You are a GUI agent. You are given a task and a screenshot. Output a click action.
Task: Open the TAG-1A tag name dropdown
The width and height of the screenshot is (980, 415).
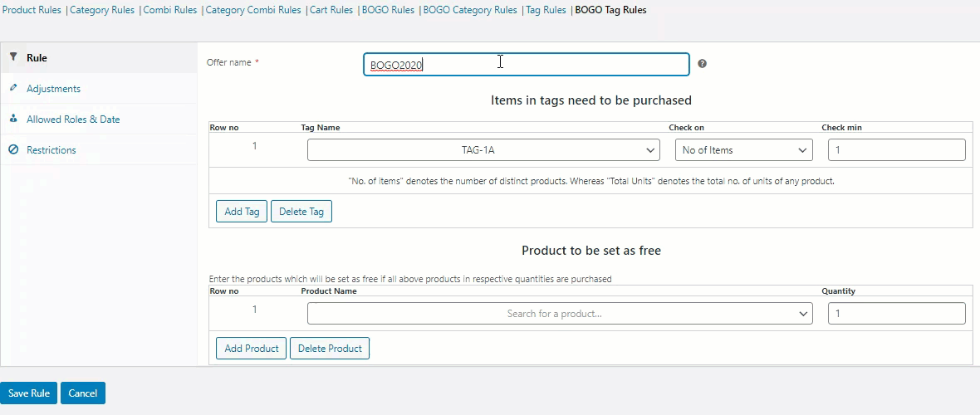[483, 150]
